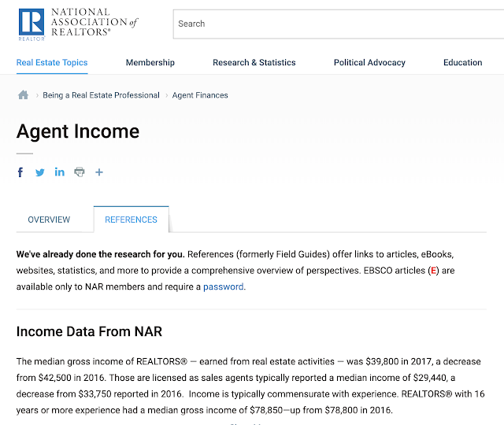Open more sharing options plus icon

(x=99, y=172)
